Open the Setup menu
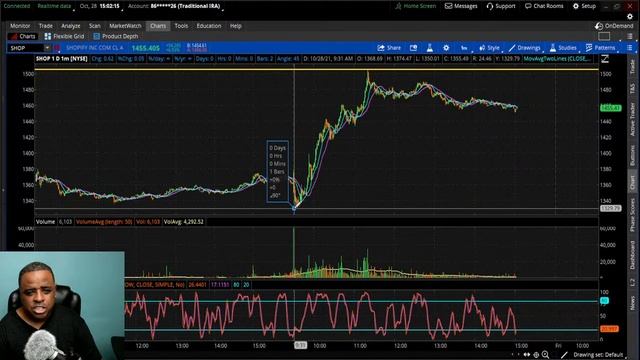 click(x=584, y=6)
